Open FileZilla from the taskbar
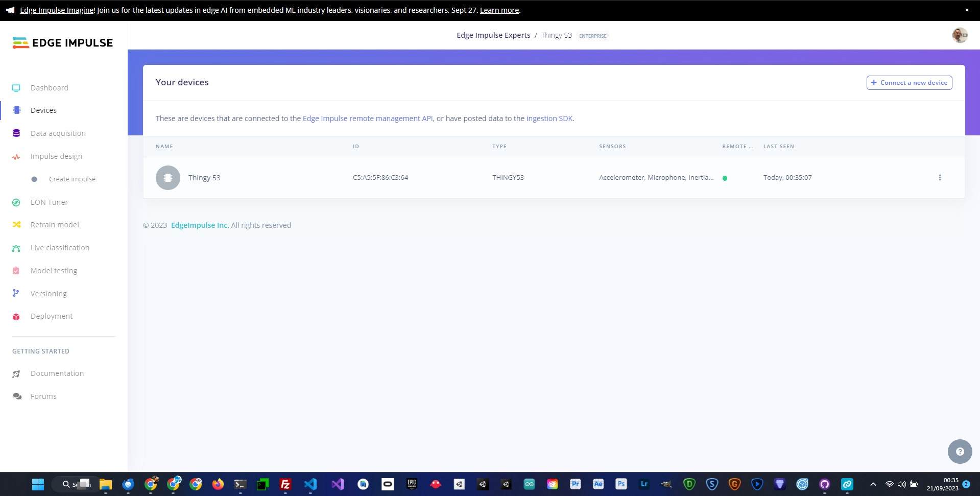The width and height of the screenshot is (980, 496). [285, 484]
